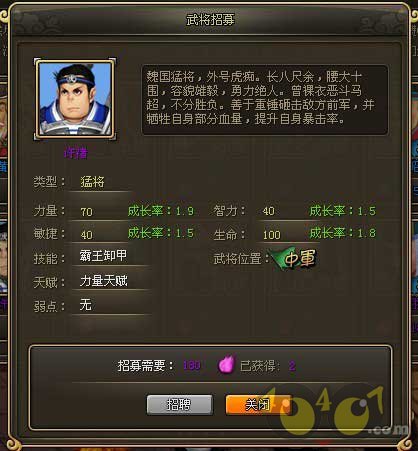Click the 招聘 recruit button
The width and height of the screenshot is (418, 451).
179,405
